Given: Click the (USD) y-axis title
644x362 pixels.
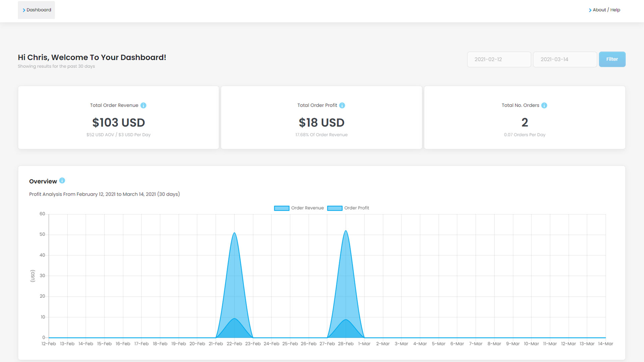Looking at the screenshot, I should click(x=33, y=276).
